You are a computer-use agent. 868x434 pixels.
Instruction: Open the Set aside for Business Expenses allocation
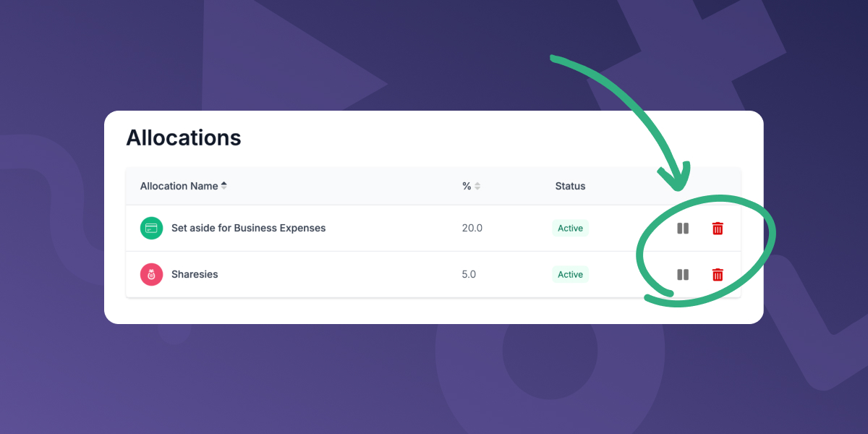tap(248, 228)
